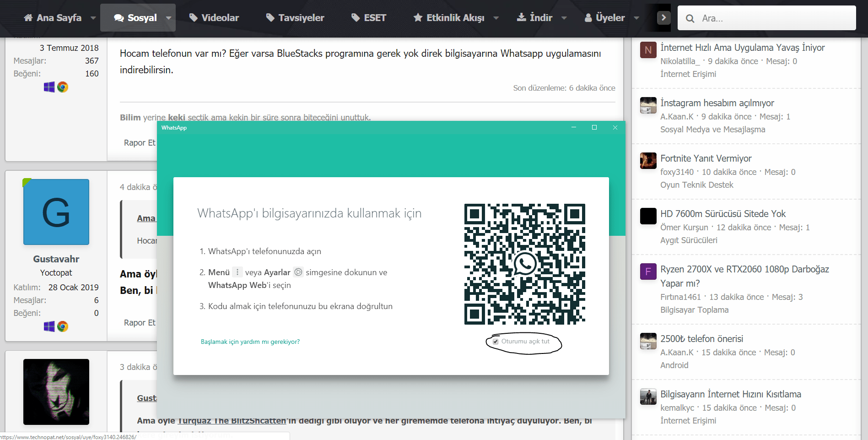
Task: Open the Tavsiyeler section
Action: (295, 18)
